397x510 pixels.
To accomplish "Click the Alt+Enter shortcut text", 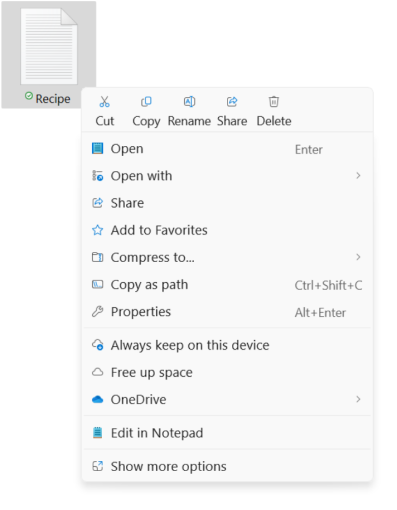I will tap(320, 313).
